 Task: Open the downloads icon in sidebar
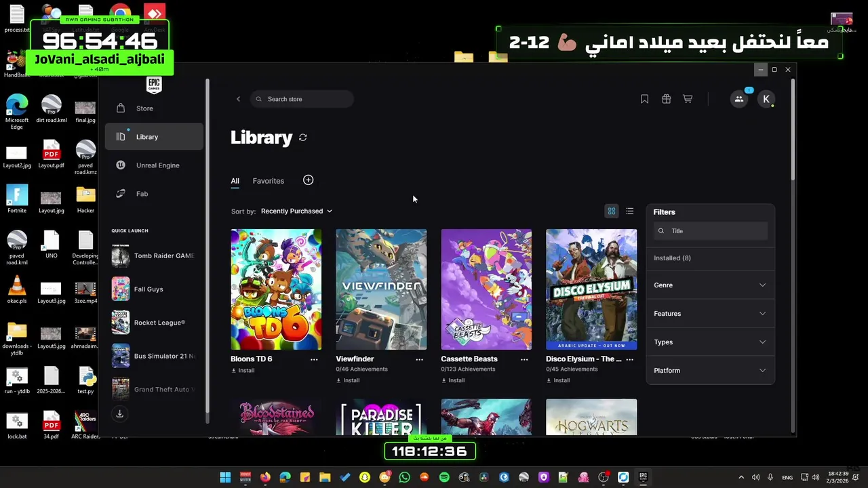[x=120, y=414]
